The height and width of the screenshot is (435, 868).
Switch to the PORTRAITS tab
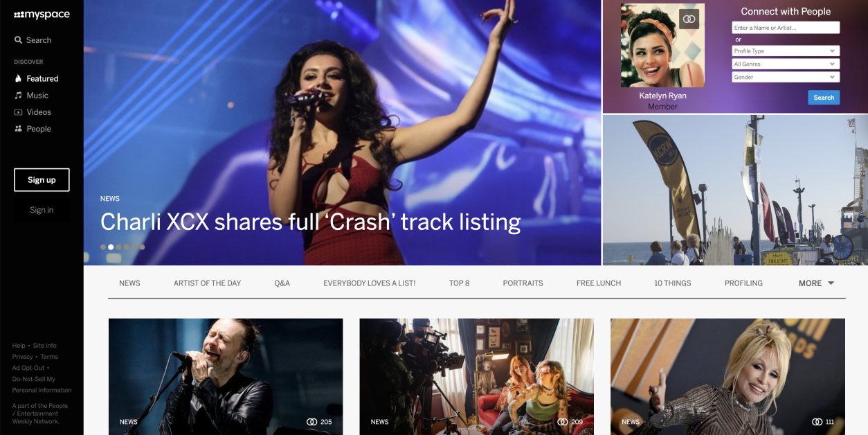point(523,283)
